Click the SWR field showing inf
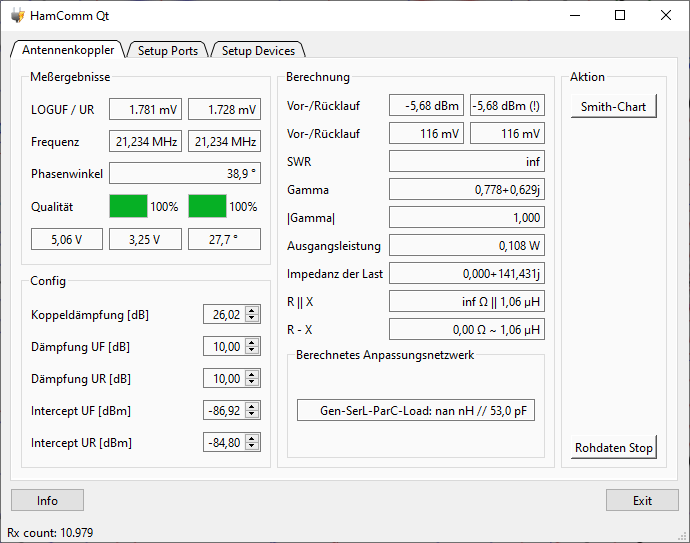The image size is (690, 543). (x=467, y=161)
